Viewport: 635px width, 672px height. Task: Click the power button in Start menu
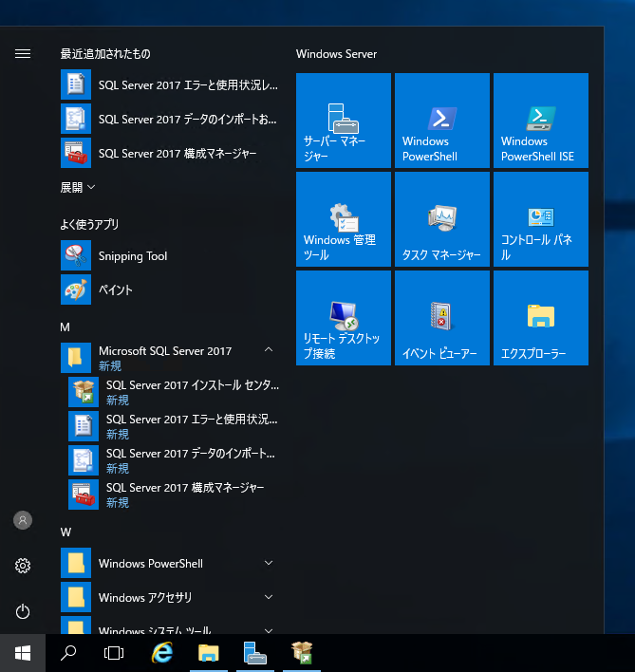23,611
